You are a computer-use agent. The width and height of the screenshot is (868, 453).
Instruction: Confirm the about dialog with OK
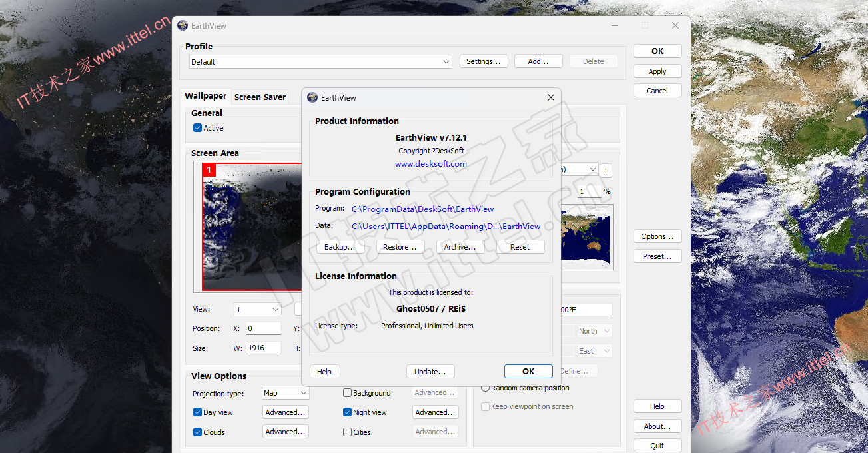pyautogui.click(x=528, y=372)
